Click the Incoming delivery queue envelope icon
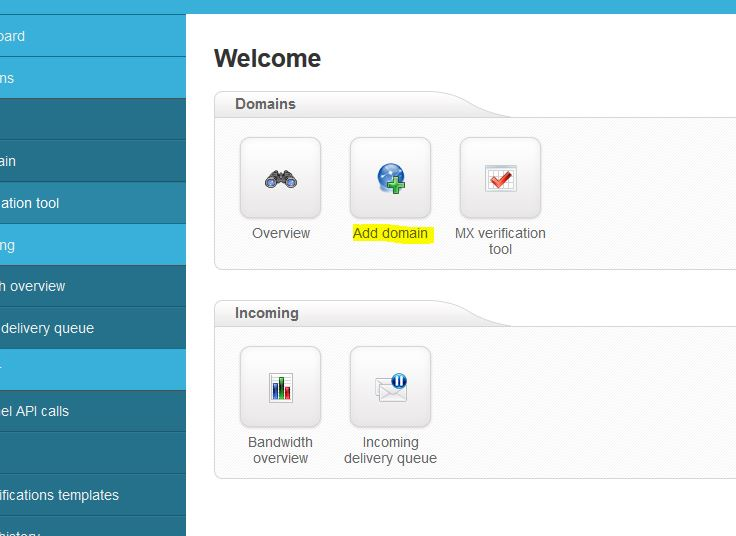This screenshot has width=736, height=536. [x=390, y=387]
